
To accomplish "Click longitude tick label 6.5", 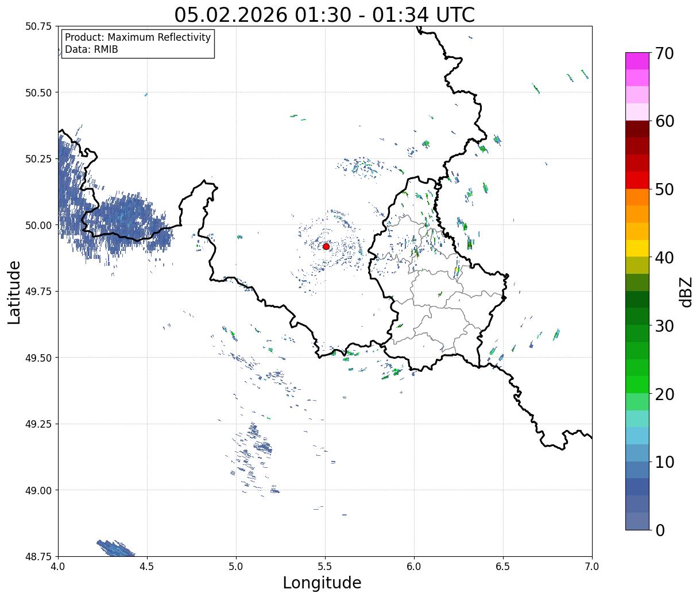I will click(x=503, y=567).
